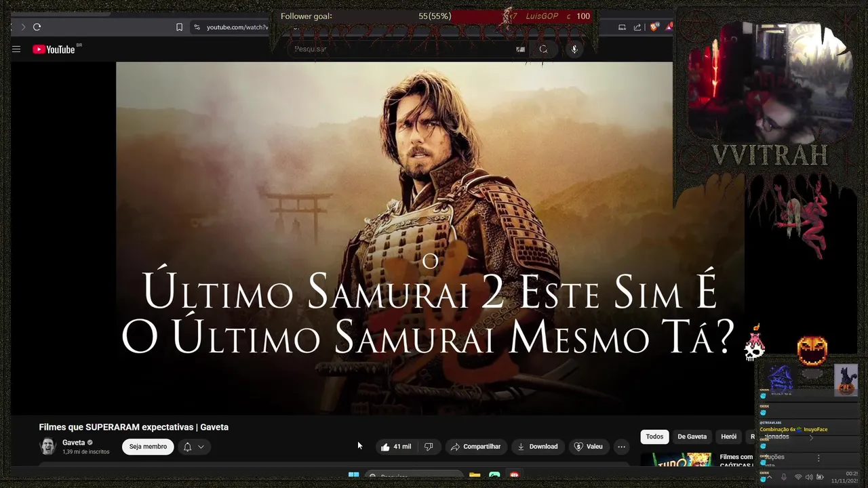Click the Valeu super thanks button
868x488 pixels.
(x=589, y=447)
